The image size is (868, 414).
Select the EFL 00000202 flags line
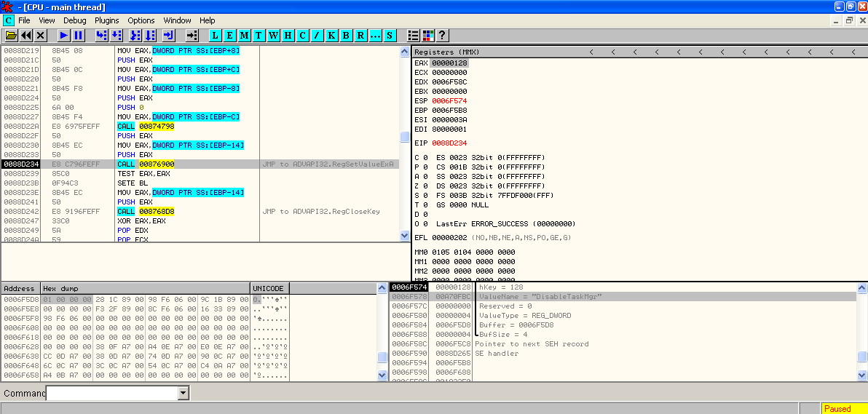point(493,237)
